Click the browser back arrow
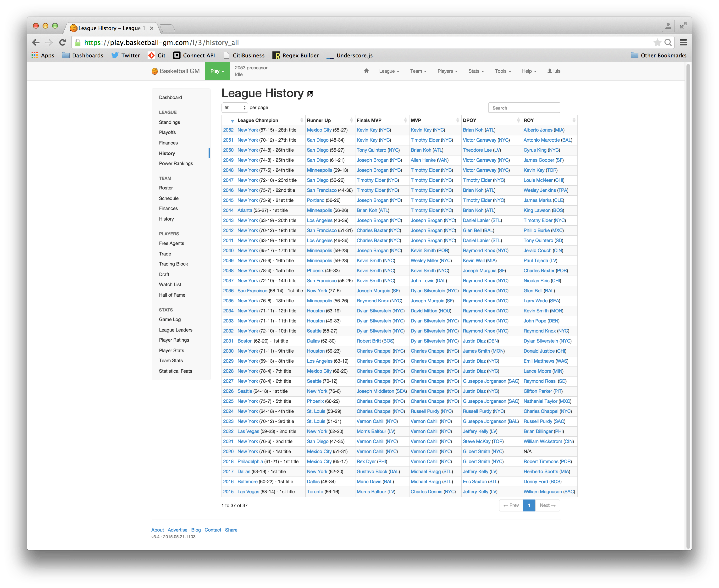The image size is (719, 588). [x=36, y=42]
